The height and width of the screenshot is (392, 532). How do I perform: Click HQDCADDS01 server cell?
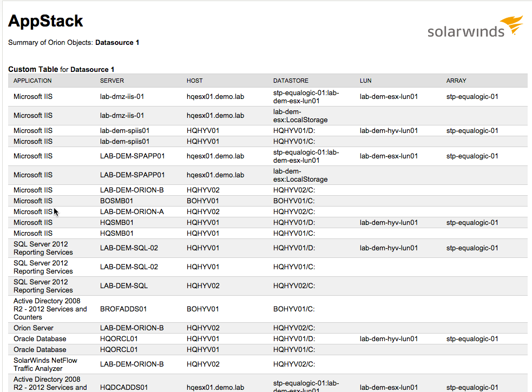tap(124, 387)
